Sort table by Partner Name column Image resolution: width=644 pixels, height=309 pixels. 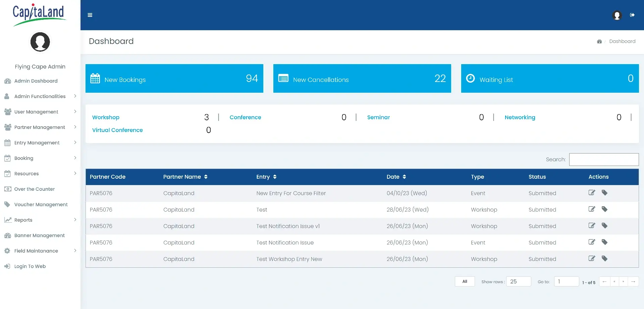click(206, 177)
